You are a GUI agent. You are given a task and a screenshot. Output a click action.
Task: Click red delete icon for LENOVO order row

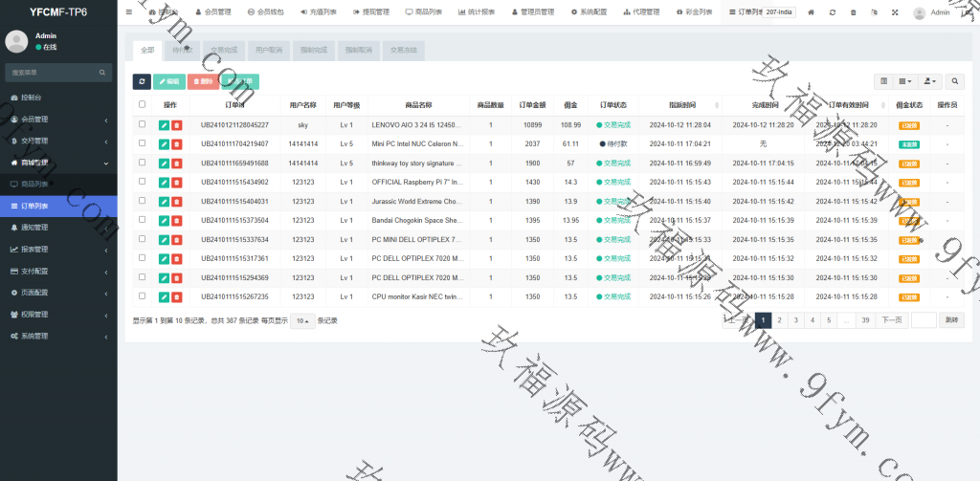[176, 124]
